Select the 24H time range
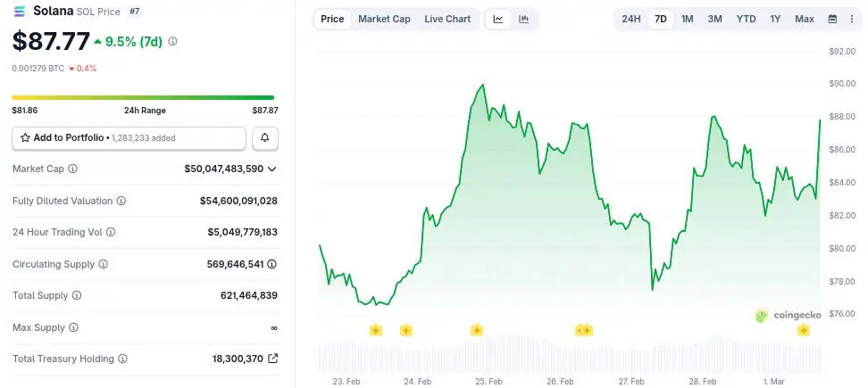This screenshot has height=388, width=868. [x=630, y=19]
